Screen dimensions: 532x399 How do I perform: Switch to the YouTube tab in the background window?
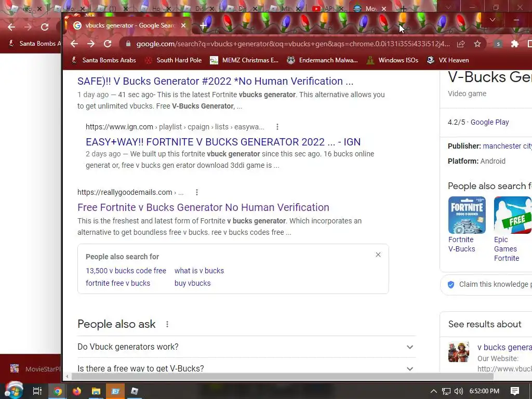[x=327, y=8]
